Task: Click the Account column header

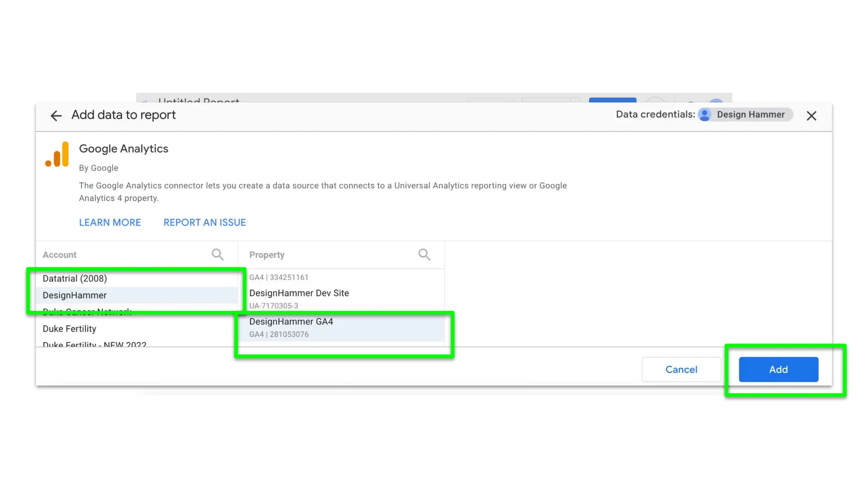Action: pos(60,255)
